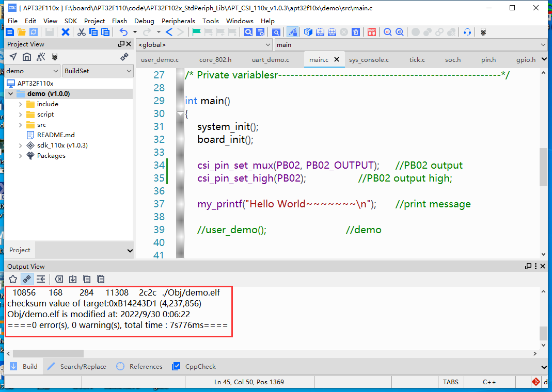Switch to the sys_console.c tab
The height and width of the screenshot is (392, 552).
[x=369, y=60]
